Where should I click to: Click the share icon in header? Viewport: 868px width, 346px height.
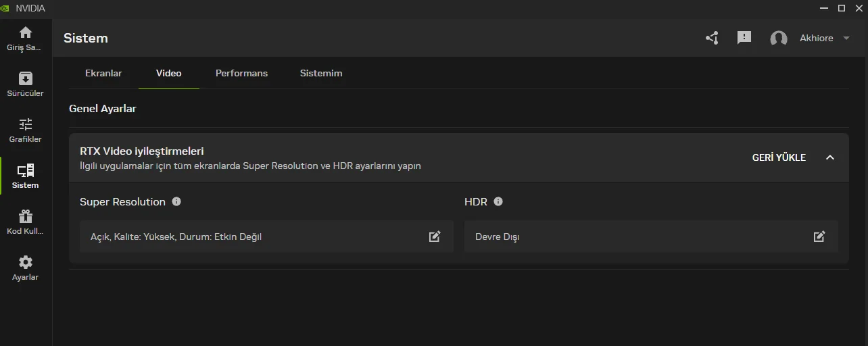(712, 38)
